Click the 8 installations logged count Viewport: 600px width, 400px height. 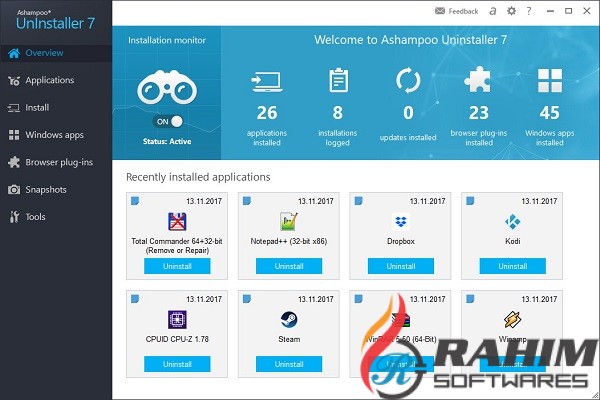(x=338, y=113)
